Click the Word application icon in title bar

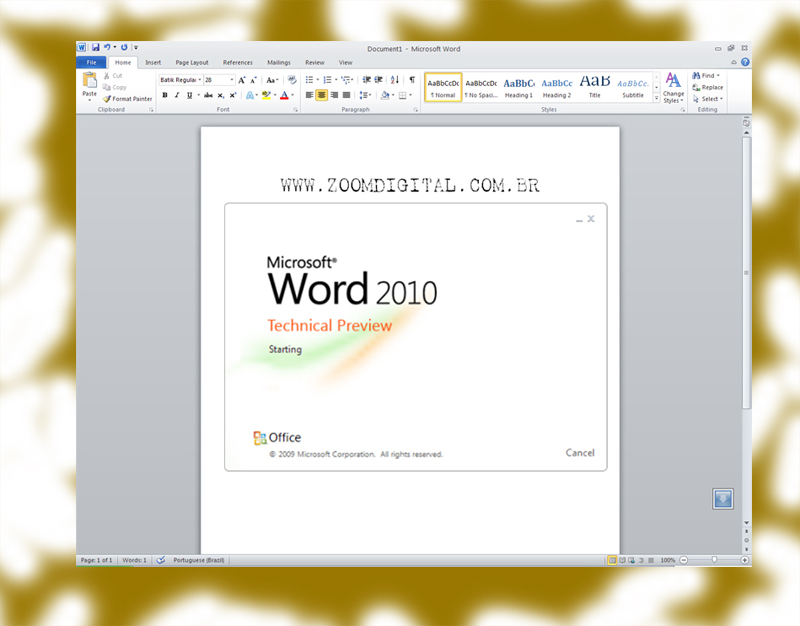click(82, 47)
